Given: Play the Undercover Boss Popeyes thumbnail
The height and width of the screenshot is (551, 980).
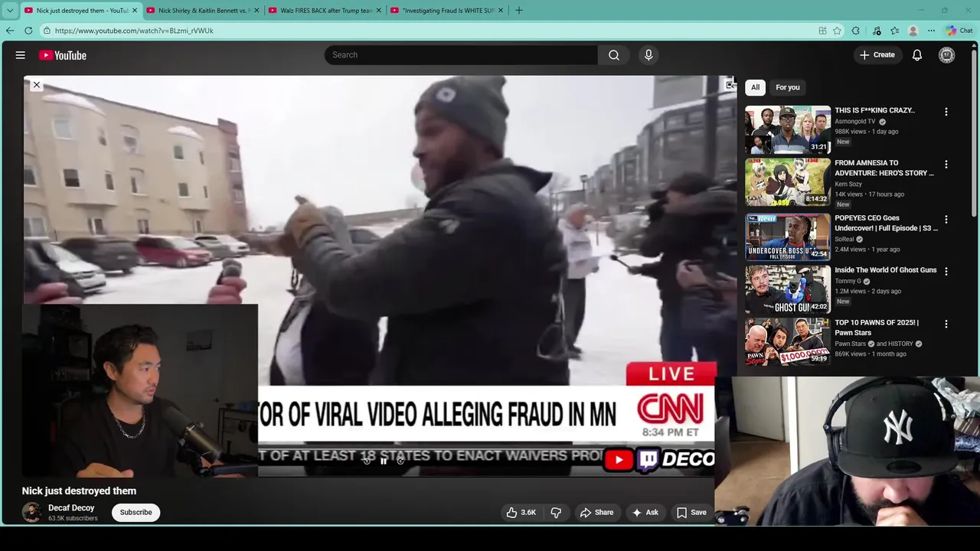Looking at the screenshot, I should (788, 237).
